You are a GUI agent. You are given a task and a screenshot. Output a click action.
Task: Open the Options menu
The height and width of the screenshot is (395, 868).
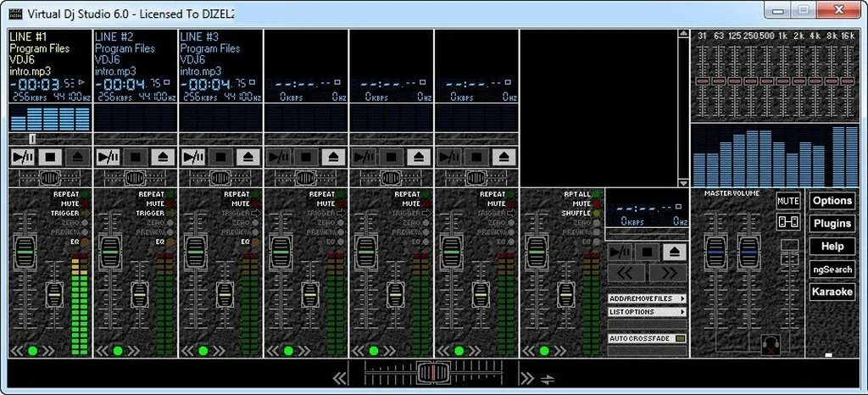click(x=832, y=201)
